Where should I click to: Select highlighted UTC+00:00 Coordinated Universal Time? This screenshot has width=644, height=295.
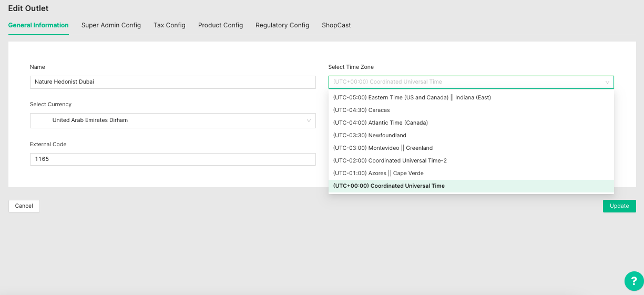pyautogui.click(x=389, y=186)
